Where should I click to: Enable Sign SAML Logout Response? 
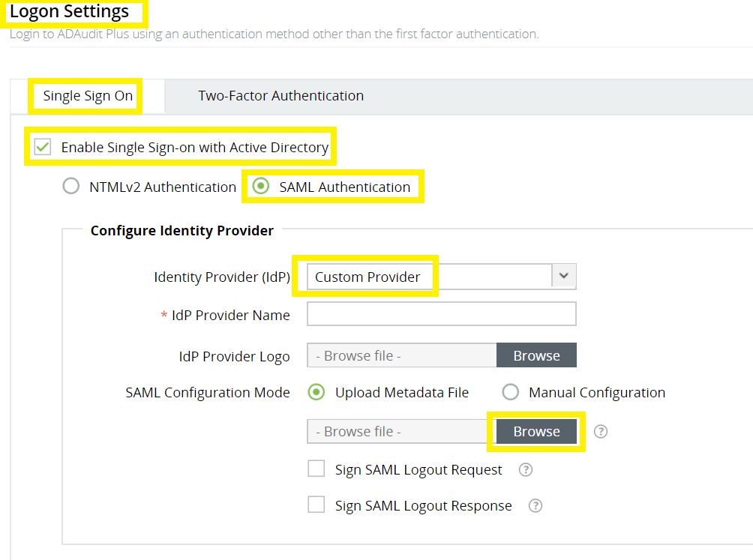point(316,505)
